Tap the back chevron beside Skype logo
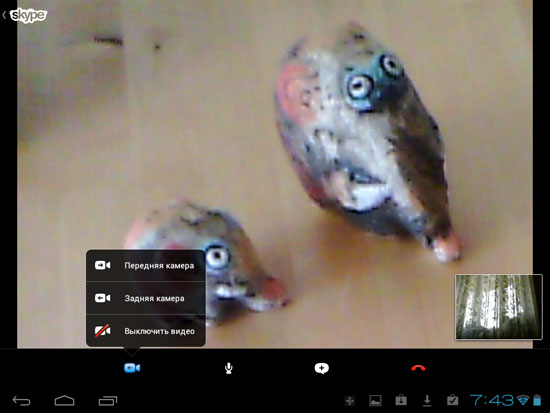 click(4, 15)
